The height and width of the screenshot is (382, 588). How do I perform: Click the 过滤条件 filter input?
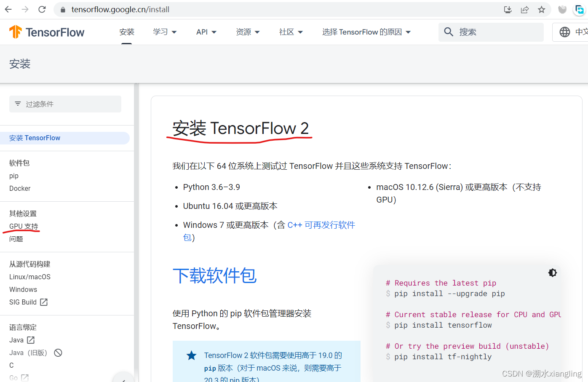tap(65, 104)
